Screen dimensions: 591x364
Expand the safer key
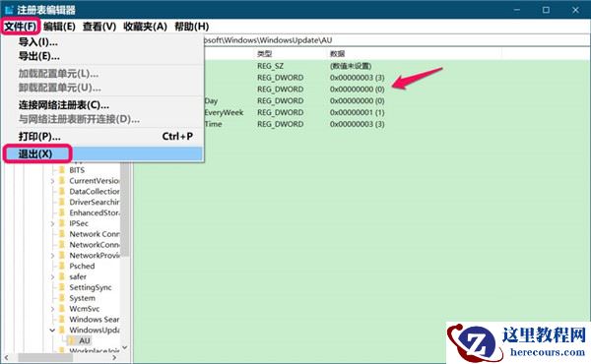(52, 277)
